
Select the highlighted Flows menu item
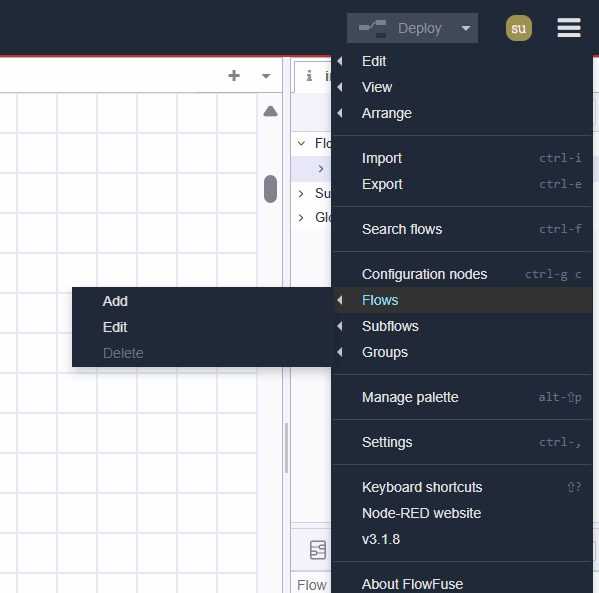click(x=462, y=300)
